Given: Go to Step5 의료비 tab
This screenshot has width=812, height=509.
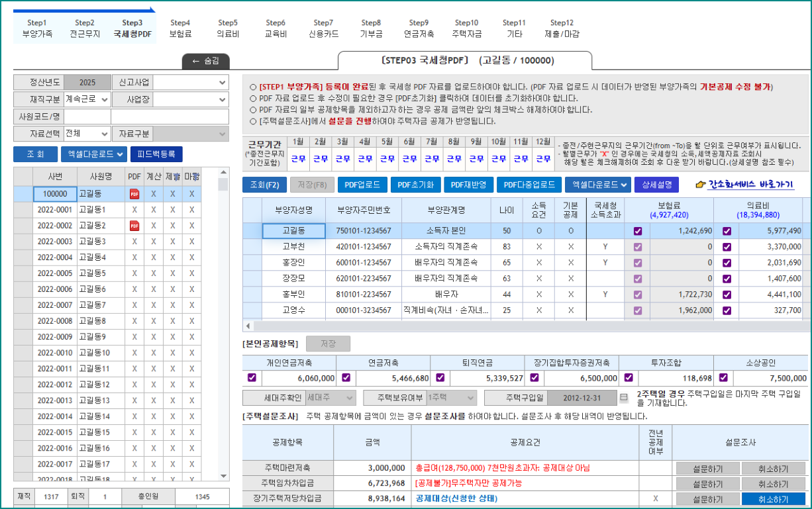Looking at the screenshot, I should point(228,28).
